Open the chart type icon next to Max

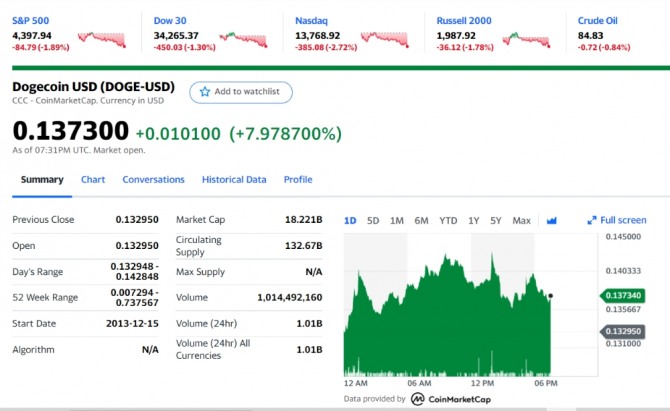(x=550, y=220)
